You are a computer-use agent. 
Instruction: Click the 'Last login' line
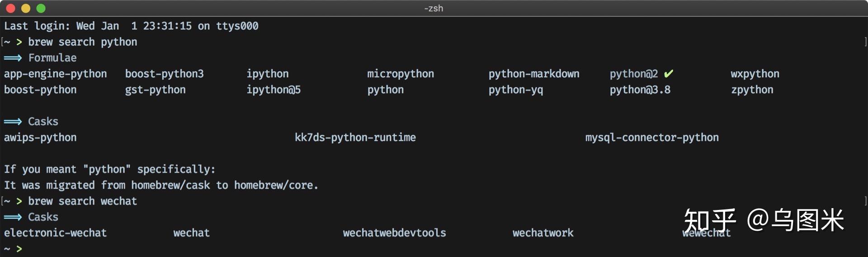[x=131, y=26]
